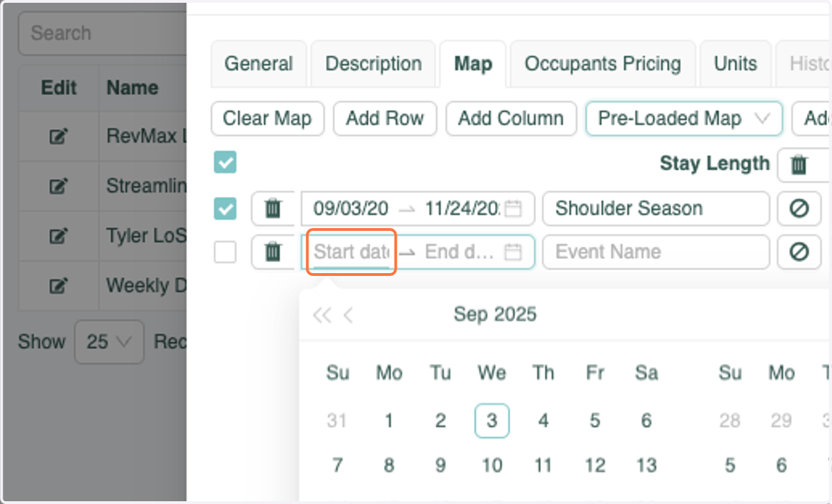The height and width of the screenshot is (504, 832).
Task: Click the block icon on Event Name row
Action: coord(799,252)
